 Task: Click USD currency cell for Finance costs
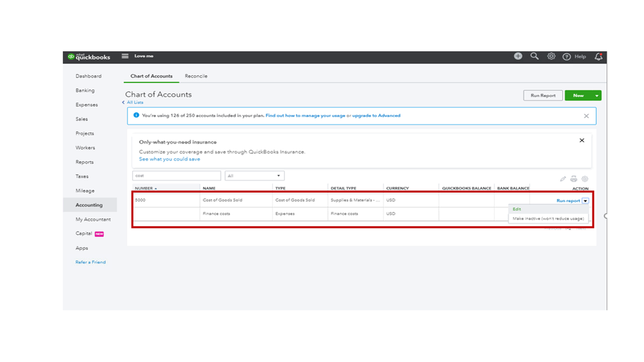pos(391,214)
